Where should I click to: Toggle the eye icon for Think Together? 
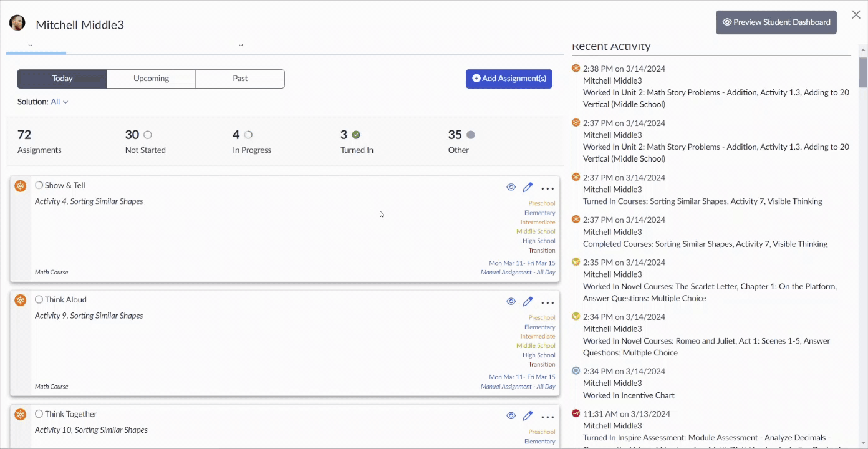pyautogui.click(x=511, y=415)
